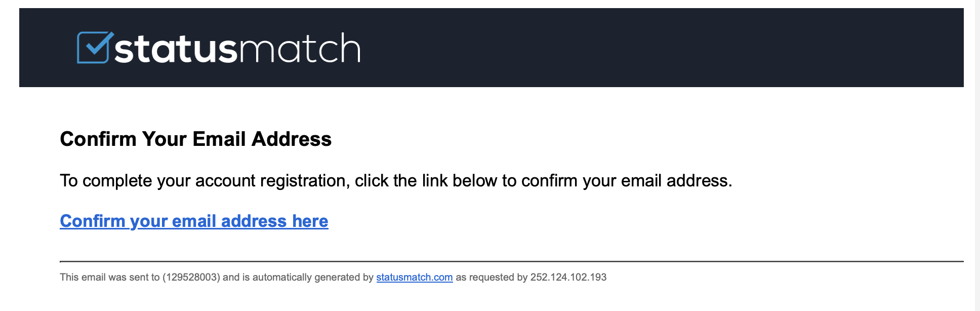
Task: Click the IP address 252.124.102.193
Action: pos(568,278)
